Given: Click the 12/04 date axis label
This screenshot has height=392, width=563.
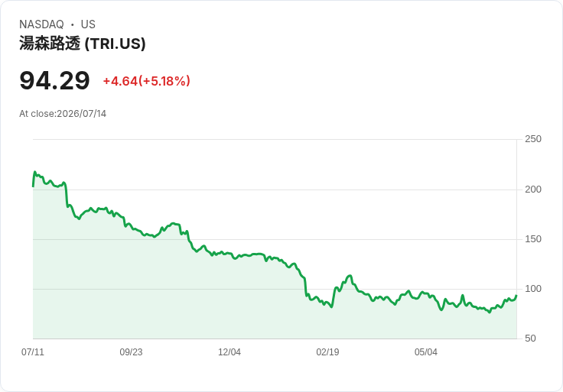Looking at the screenshot, I should [x=229, y=352].
